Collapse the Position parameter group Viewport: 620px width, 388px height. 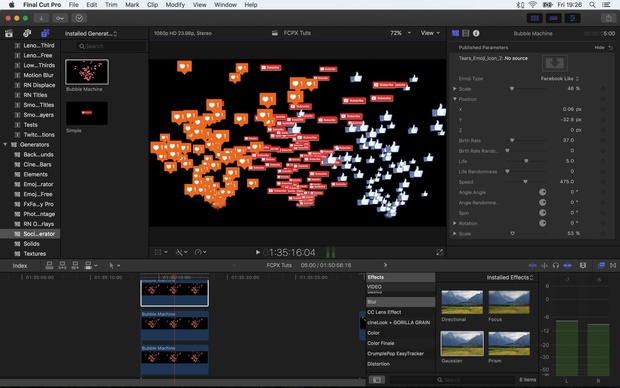(x=455, y=99)
